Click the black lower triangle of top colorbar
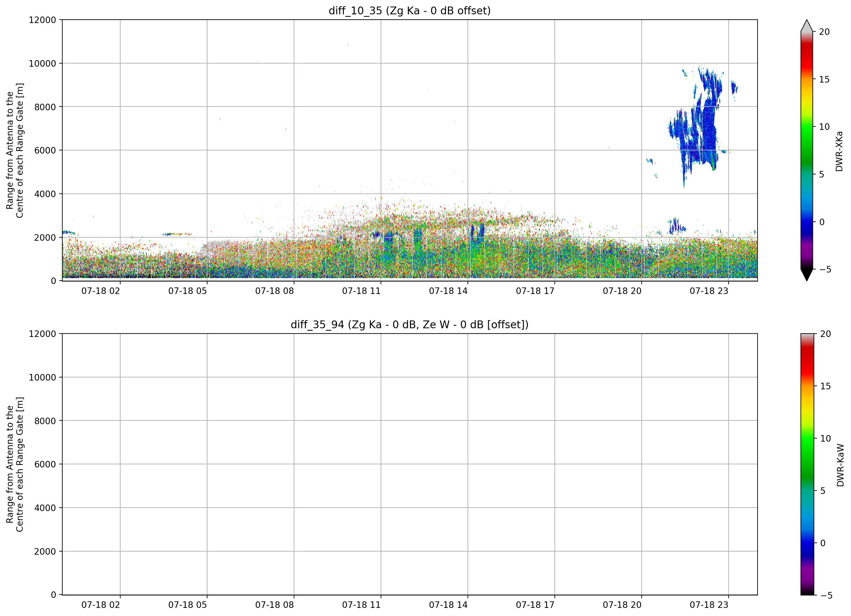This screenshot has height=616, width=851. click(807, 275)
